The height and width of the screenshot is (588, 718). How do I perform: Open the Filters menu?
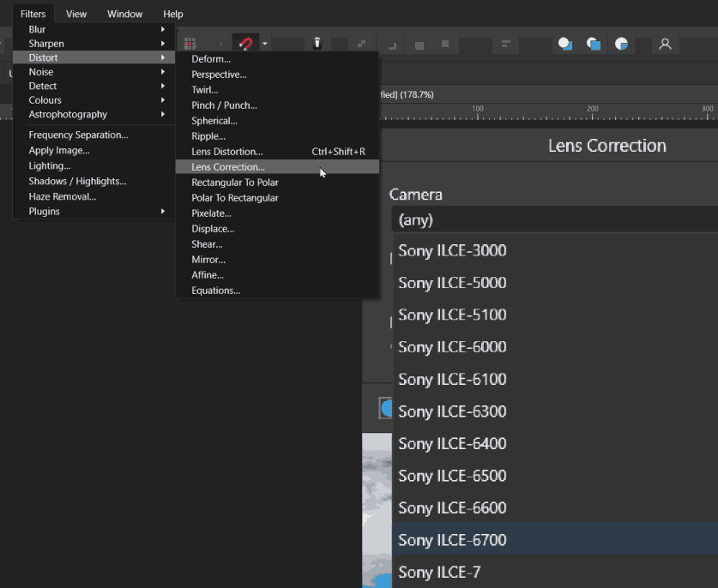click(x=33, y=14)
